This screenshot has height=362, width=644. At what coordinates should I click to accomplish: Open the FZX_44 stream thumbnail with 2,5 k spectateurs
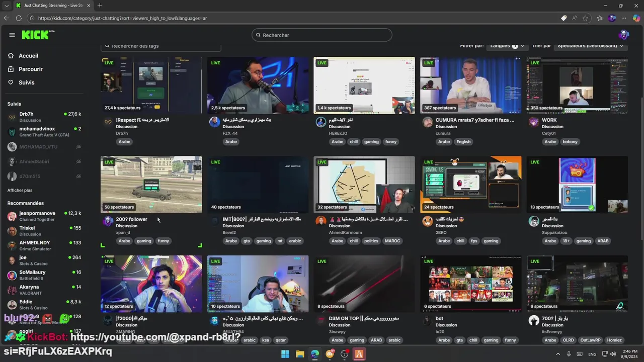258,85
